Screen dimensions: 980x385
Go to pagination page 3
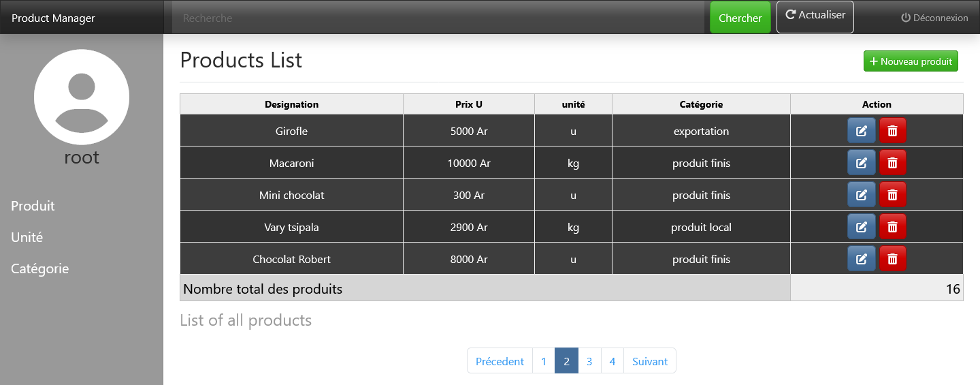click(589, 361)
